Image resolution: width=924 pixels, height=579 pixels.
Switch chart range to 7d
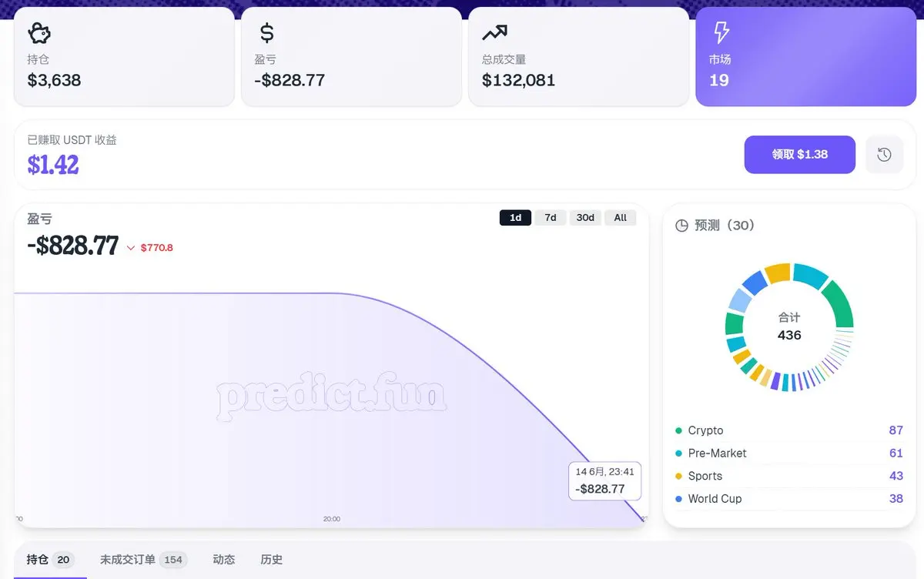[551, 218]
